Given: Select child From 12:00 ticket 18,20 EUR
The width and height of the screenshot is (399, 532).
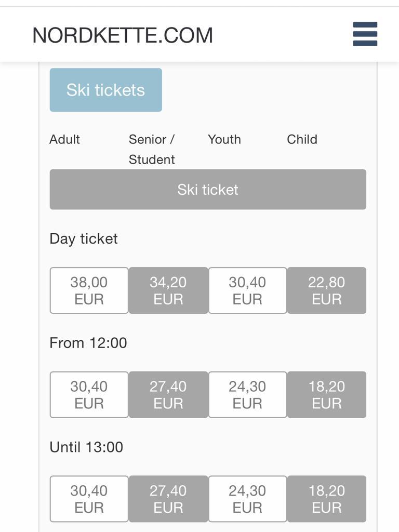Looking at the screenshot, I should tap(326, 395).
